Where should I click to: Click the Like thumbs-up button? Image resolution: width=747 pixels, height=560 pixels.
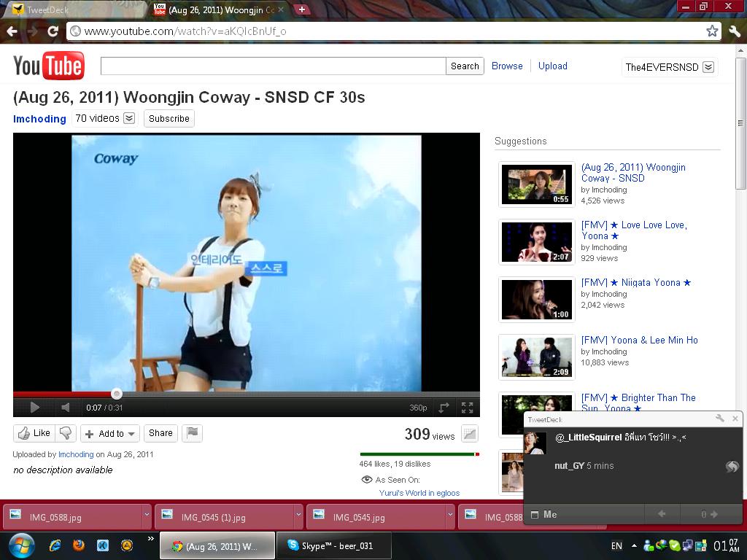(34, 433)
